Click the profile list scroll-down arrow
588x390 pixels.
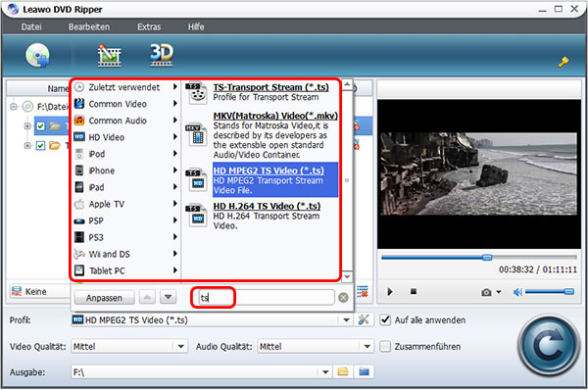pos(347,276)
